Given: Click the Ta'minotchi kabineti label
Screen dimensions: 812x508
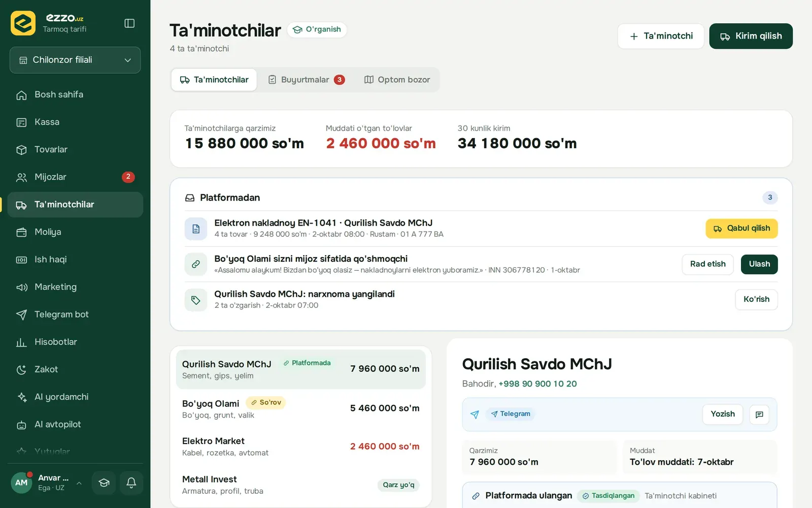Looking at the screenshot, I should [681, 496].
